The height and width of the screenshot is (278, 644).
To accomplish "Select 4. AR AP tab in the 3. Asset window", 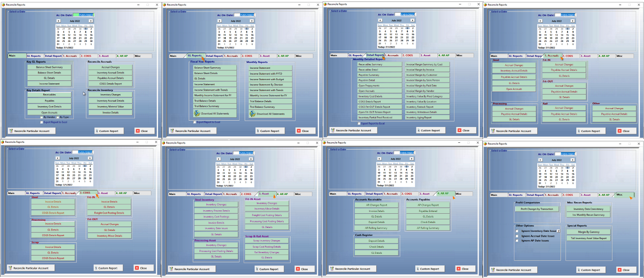I will [x=285, y=194].
